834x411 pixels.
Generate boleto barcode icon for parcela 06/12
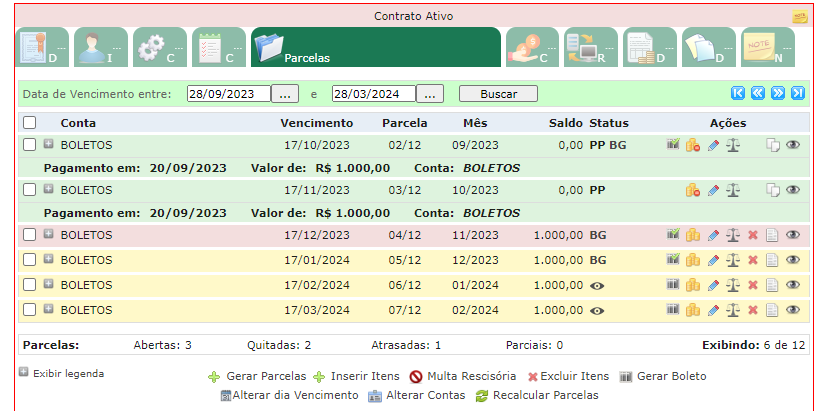[x=673, y=284]
